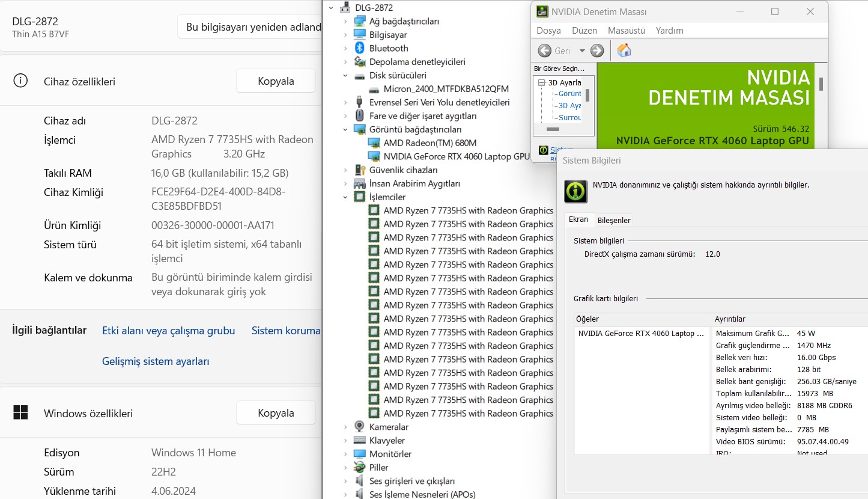Click the DLG-2872 root computer icon
This screenshot has height=499, width=868.
(345, 8)
